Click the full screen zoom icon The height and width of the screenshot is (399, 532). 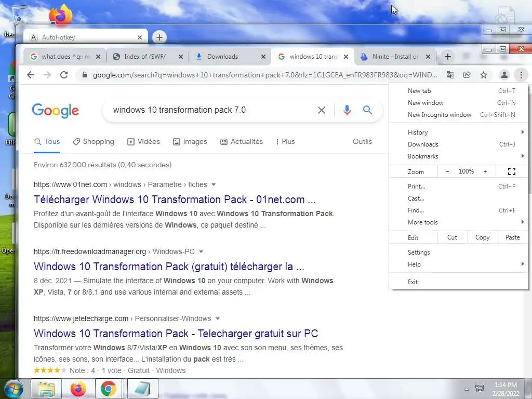(512, 171)
